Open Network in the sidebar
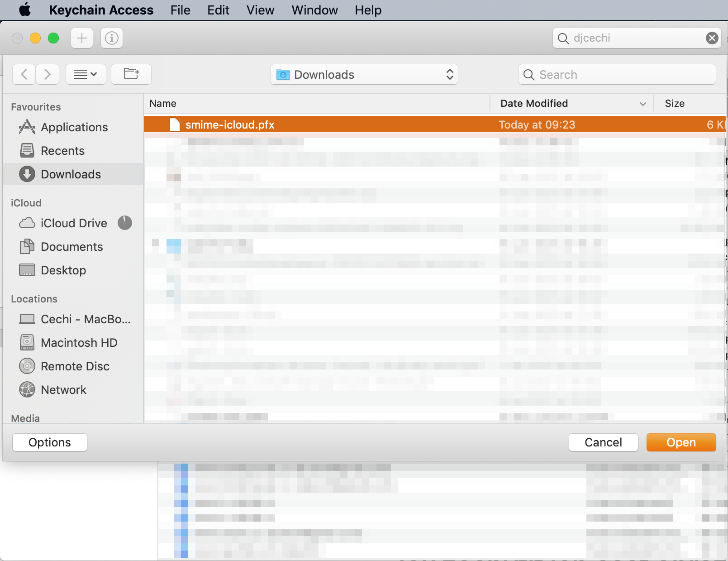The image size is (728, 561). pyautogui.click(x=73, y=390)
